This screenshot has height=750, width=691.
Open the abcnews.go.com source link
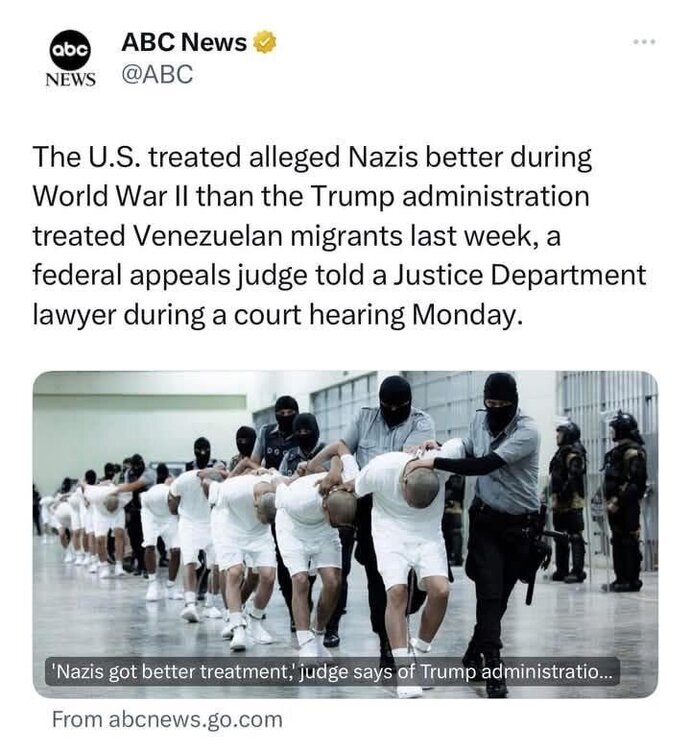pos(167,719)
